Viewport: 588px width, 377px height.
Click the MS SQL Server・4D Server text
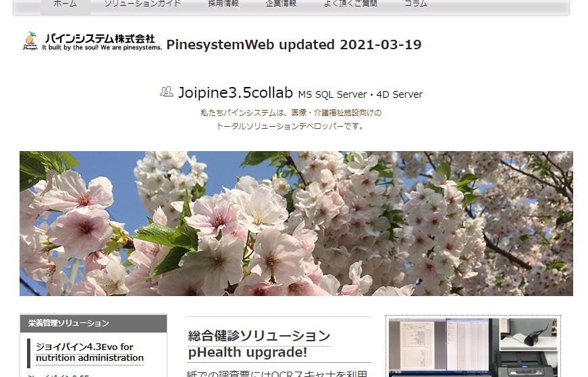click(x=360, y=94)
